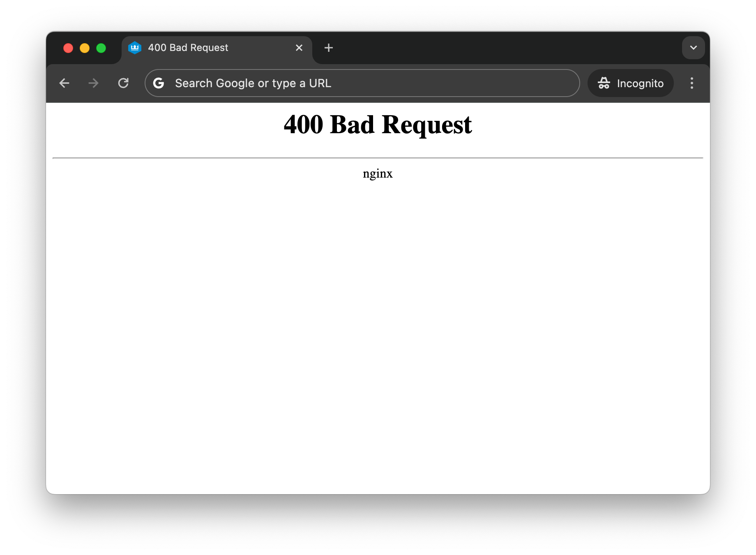Click the tab's blue favicon
Screen dimensions: 756x555
click(135, 48)
